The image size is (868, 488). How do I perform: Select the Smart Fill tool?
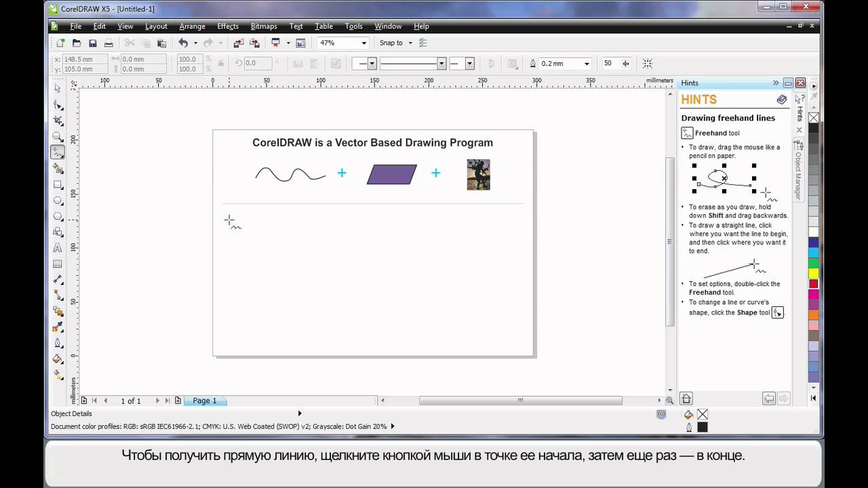[x=58, y=169]
